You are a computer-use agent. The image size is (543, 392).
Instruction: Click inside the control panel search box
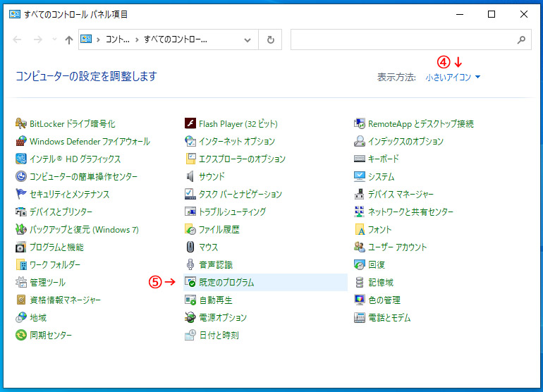click(410, 39)
